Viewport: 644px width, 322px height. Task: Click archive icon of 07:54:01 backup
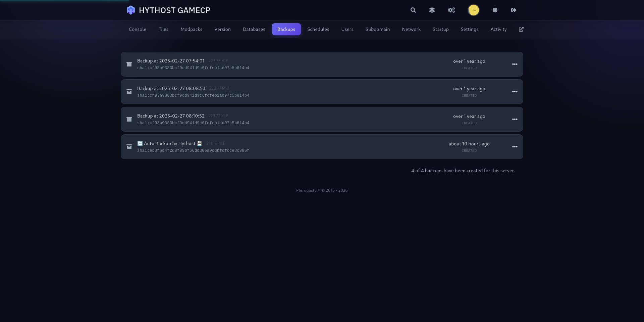click(129, 64)
